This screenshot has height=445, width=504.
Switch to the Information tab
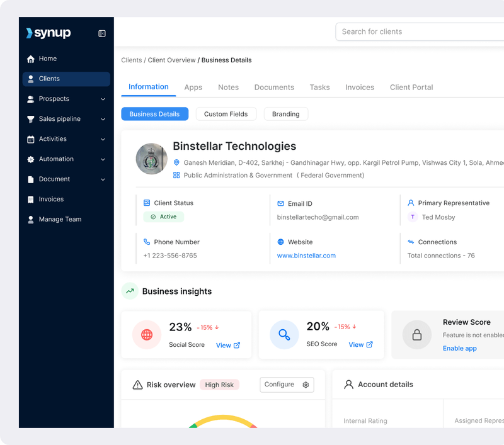pos(149,87)
